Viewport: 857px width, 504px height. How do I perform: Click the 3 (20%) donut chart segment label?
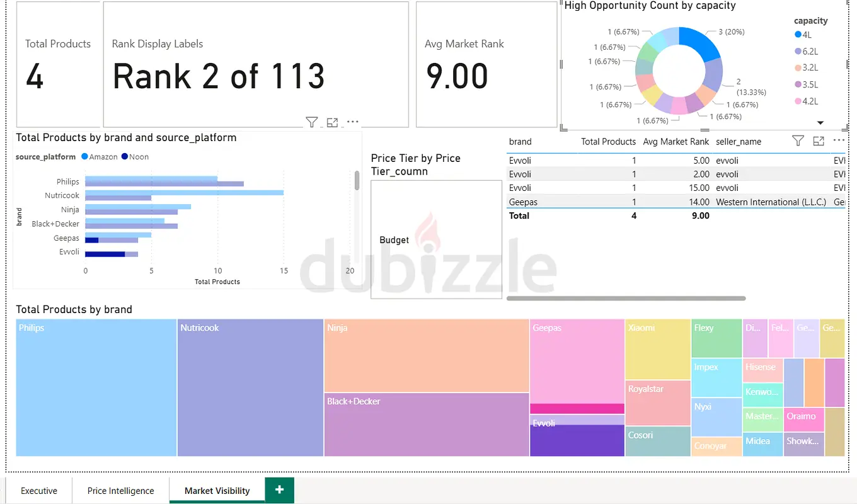730,31
